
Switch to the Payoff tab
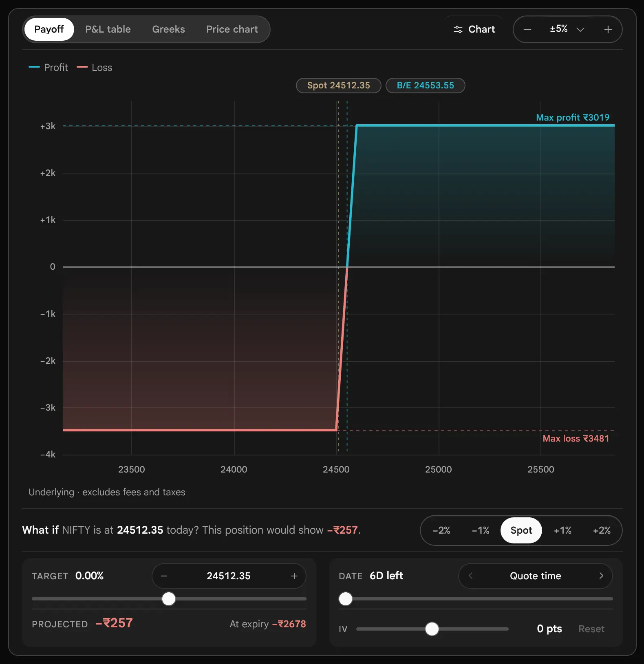49,29
